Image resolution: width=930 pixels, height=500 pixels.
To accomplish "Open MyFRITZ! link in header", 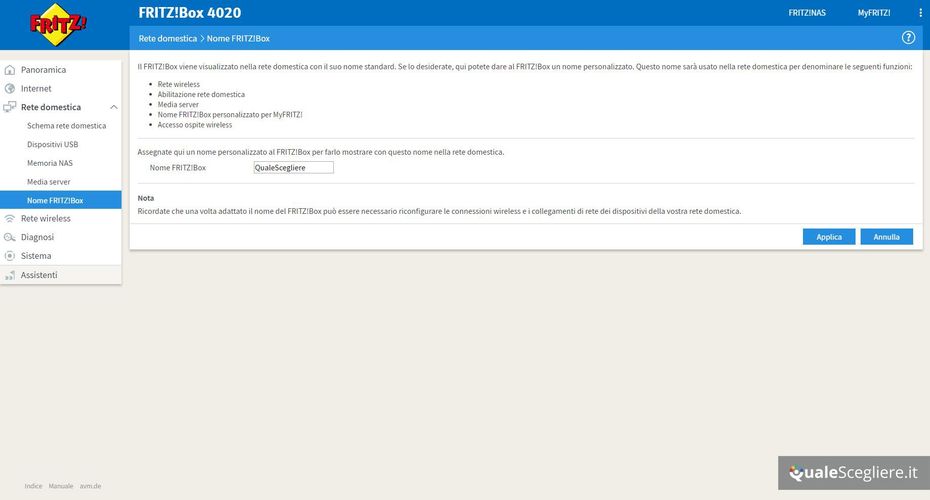I will point(873,13).
